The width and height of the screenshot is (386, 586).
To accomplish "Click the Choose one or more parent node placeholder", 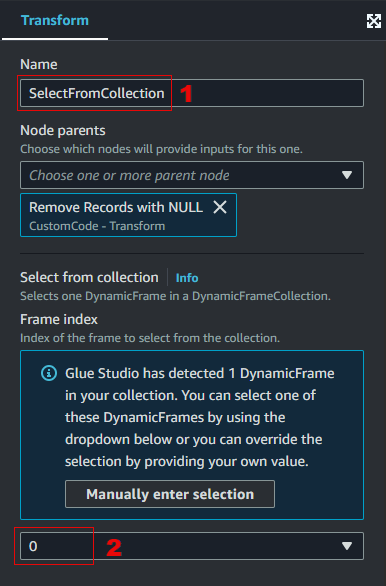I will (x=129, y=175).
